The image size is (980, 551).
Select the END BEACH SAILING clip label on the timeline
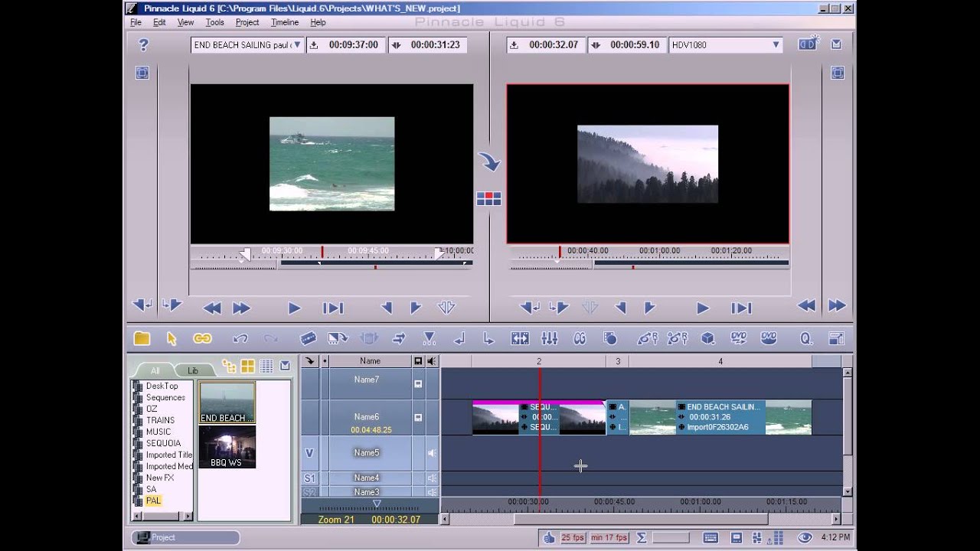click(722, 407)
